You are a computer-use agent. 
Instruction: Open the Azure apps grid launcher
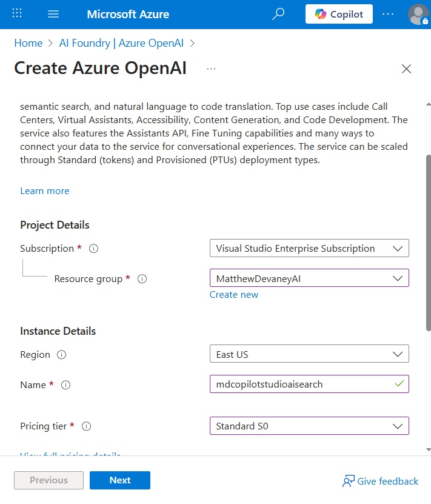point(17,13)
